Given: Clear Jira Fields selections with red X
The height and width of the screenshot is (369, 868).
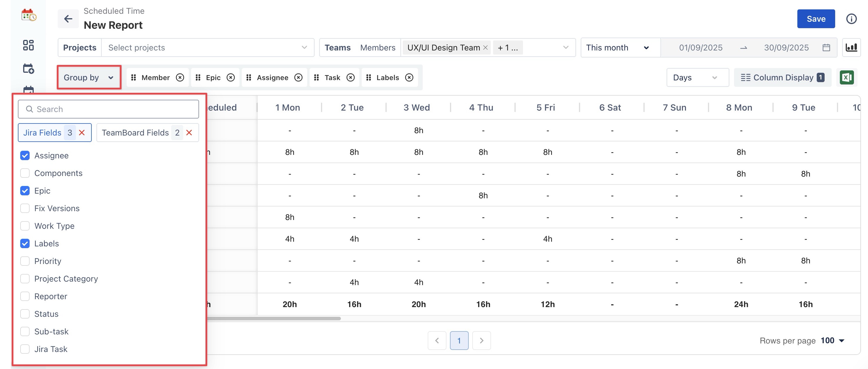Looking at the screenshot, I should pos(82,133).
